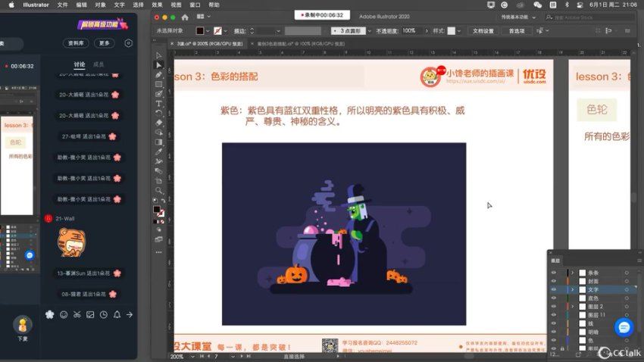Click the 首选项 button
Image resolution: width=644 pixels, height=362 pixels.
(x=517, y=31)
